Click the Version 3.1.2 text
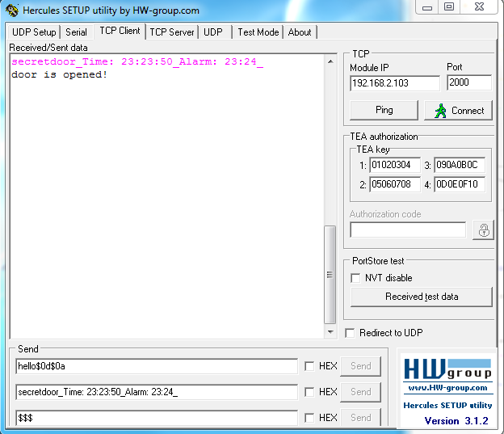 point(456,420)
